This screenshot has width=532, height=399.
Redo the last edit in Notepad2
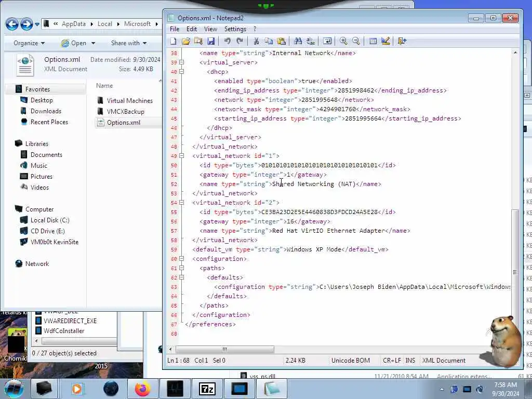(240, 41)
